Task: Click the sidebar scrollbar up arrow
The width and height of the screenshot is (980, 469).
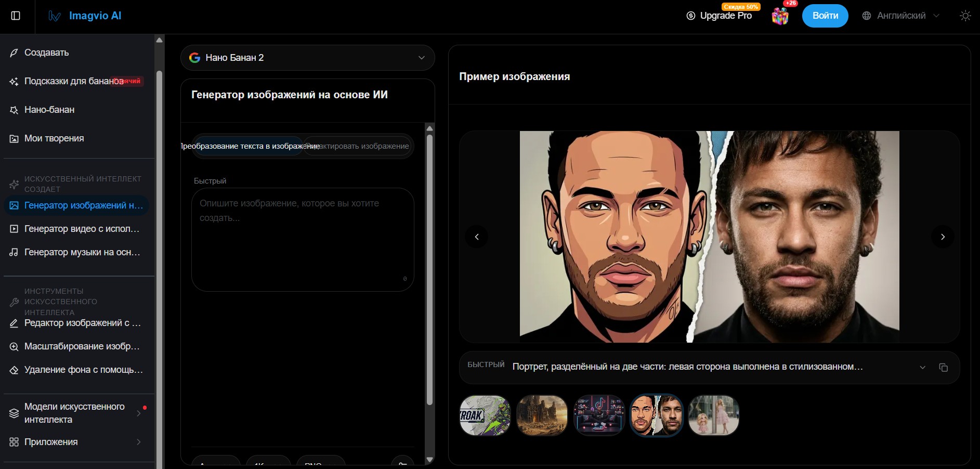Action: coord(160,40)
